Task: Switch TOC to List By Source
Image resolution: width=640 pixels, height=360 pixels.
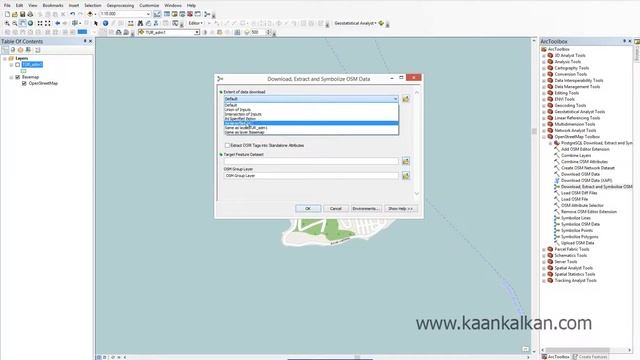Action: tap(13, 50)
